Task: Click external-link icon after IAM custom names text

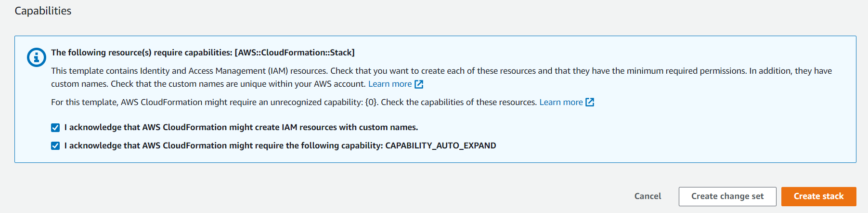Action: coord(419,84)
